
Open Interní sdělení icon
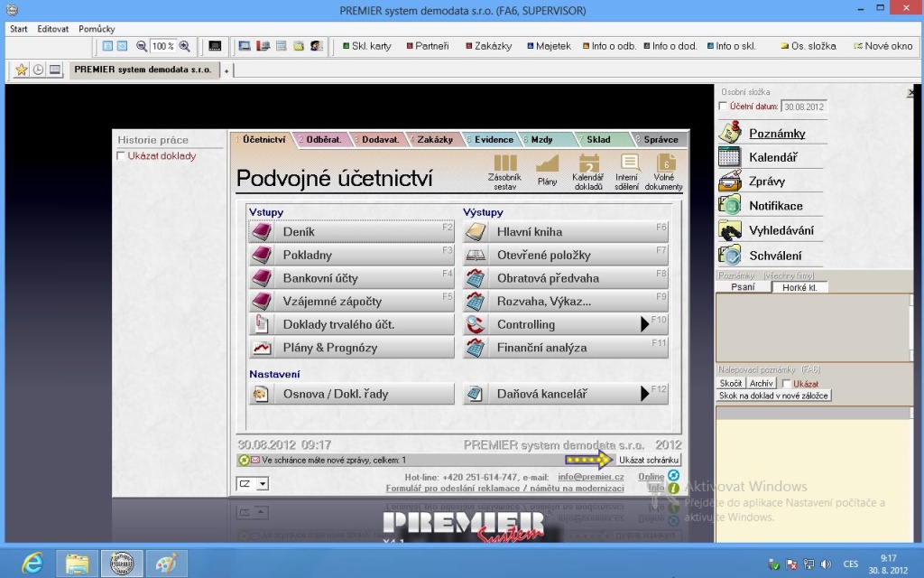click(x=626, y=172)
